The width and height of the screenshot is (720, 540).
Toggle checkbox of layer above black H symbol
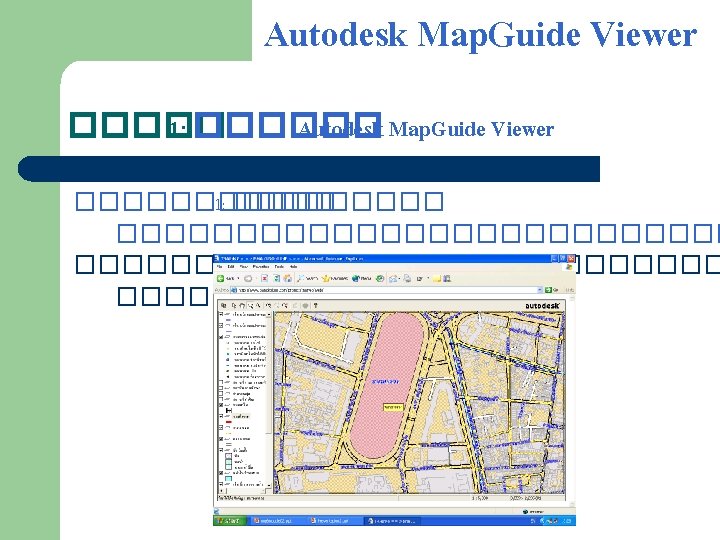(x=220, y=405)
